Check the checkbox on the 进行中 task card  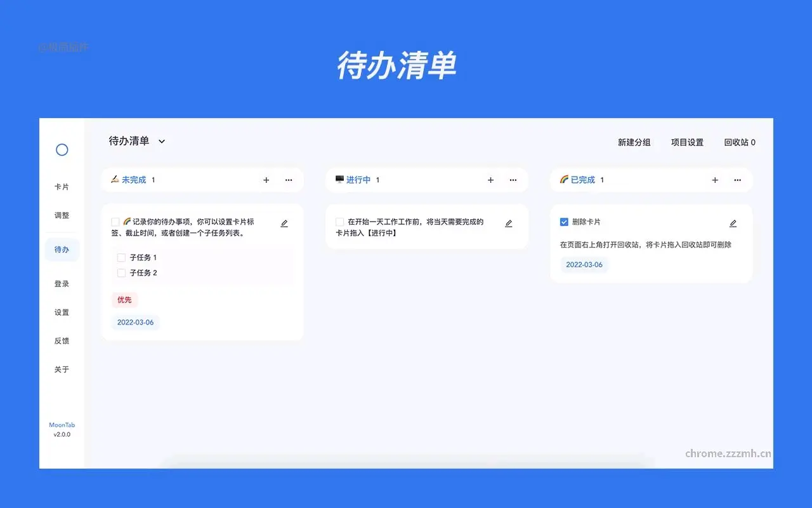(x=339, y=222)
